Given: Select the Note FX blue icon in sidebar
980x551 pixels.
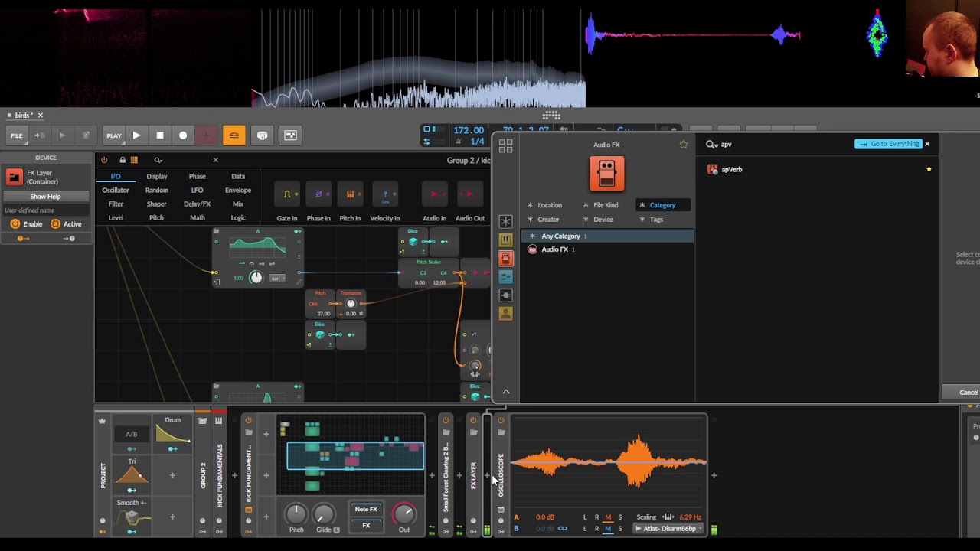Looking at the screenshot, I should click(505, 277).
